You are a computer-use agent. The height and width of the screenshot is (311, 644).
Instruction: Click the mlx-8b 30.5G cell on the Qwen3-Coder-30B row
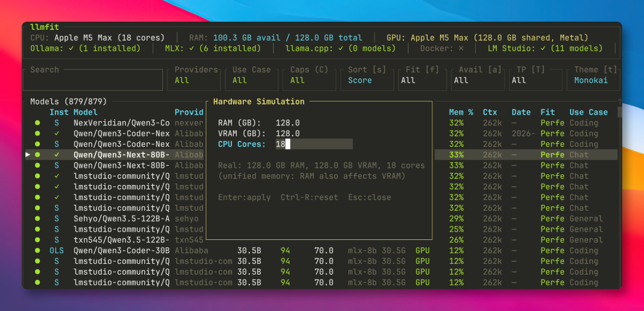377,251
